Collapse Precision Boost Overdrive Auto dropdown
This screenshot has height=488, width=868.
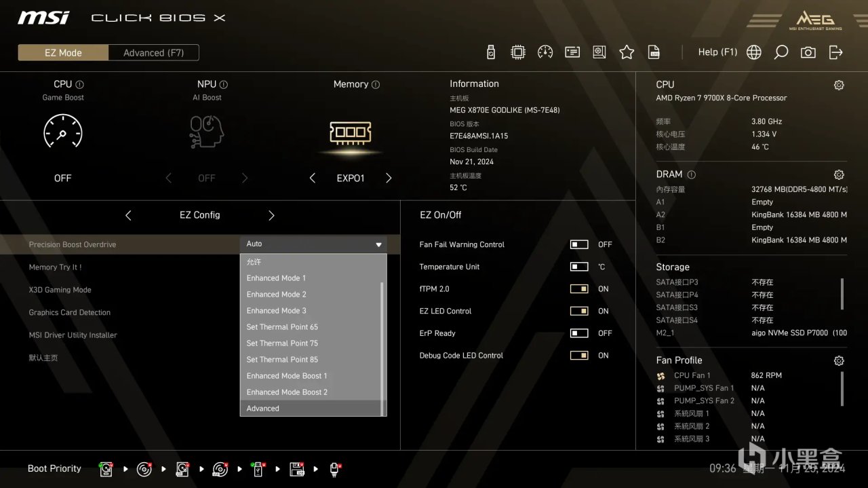click(x=313, y=244)
